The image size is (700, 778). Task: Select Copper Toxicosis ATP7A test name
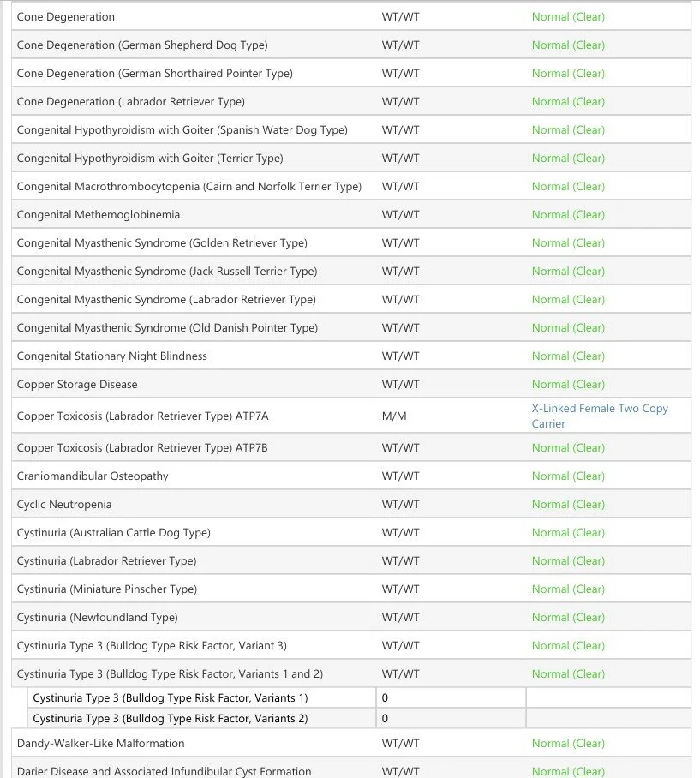143,416
